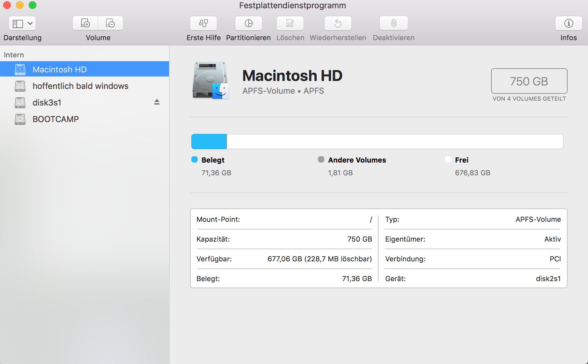Eject disk3s1 with the eject icon
The width and height of the screenshot is (588, 364).
[157, 102]
